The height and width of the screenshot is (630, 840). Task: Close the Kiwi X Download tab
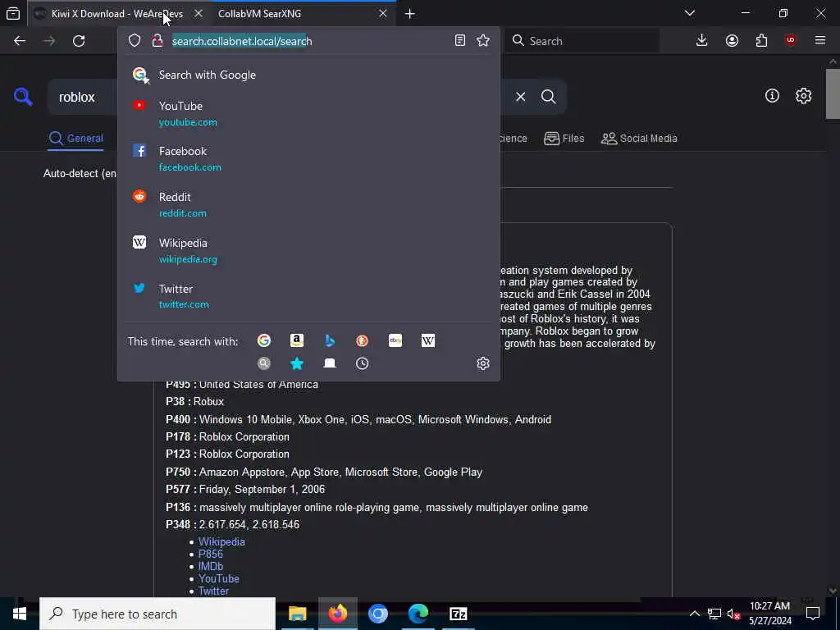[199, 14]
